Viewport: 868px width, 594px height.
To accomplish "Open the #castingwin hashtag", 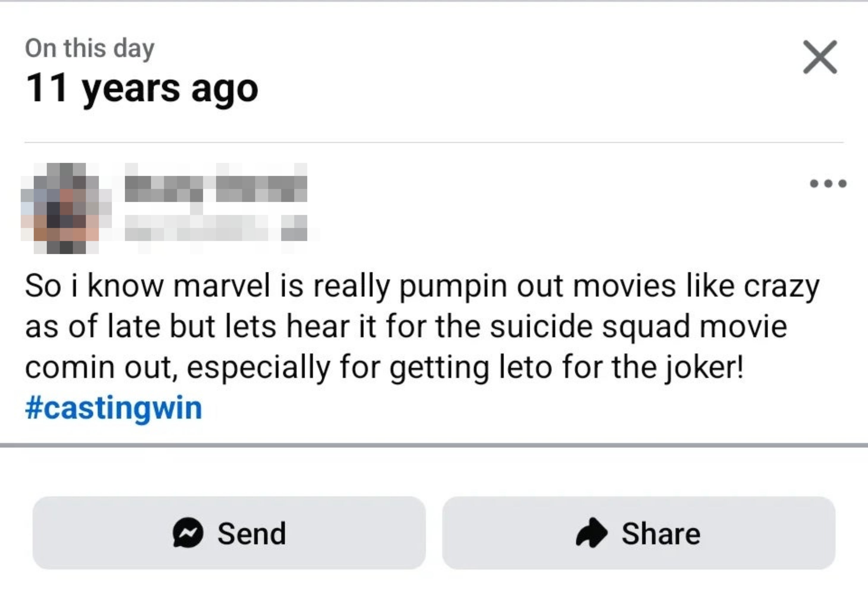I will pos(113,408).
